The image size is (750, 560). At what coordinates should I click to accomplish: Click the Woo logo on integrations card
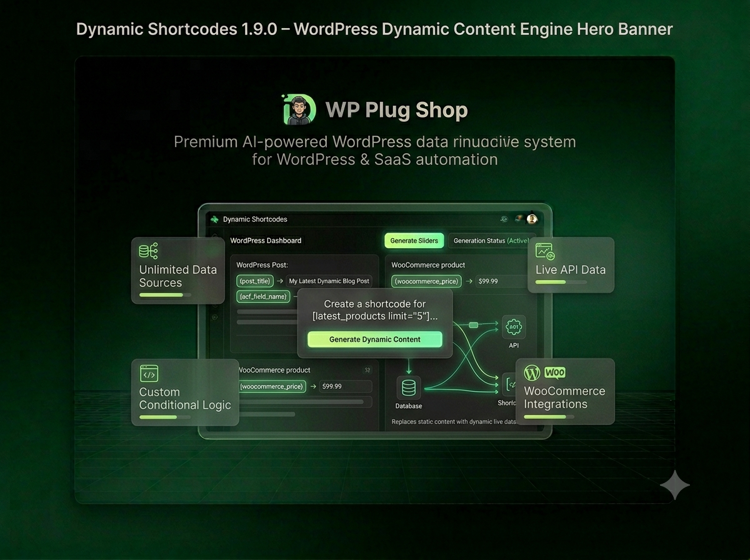click(x=555, y=372)
